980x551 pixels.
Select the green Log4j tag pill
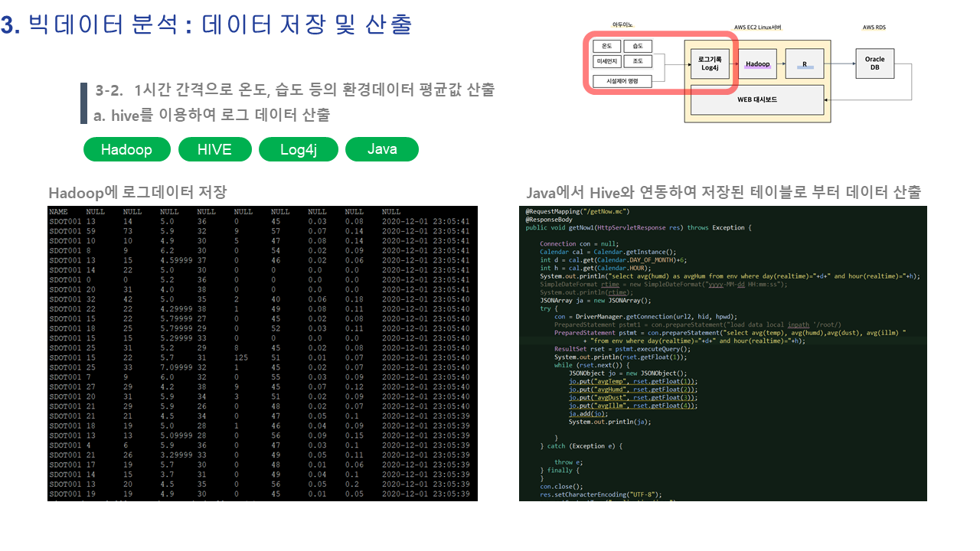(299, 149)
